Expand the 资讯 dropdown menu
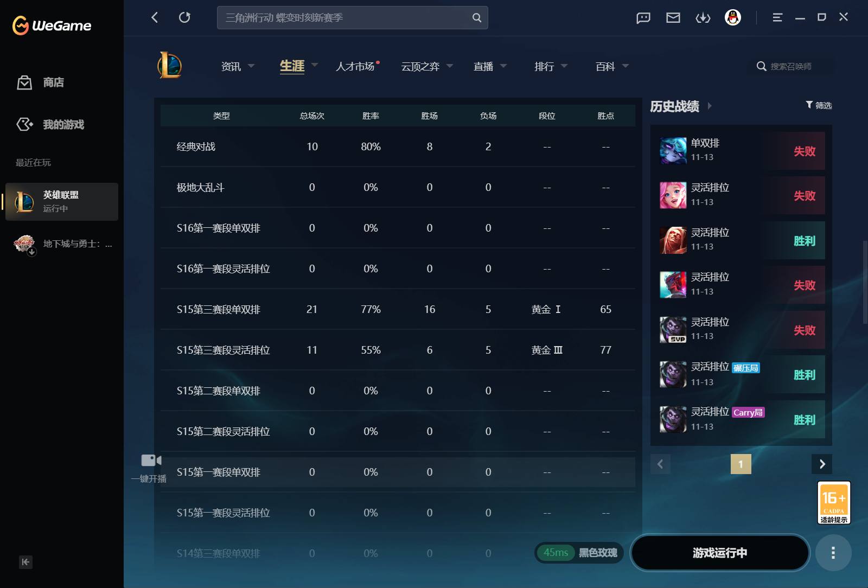 [251, 66]
